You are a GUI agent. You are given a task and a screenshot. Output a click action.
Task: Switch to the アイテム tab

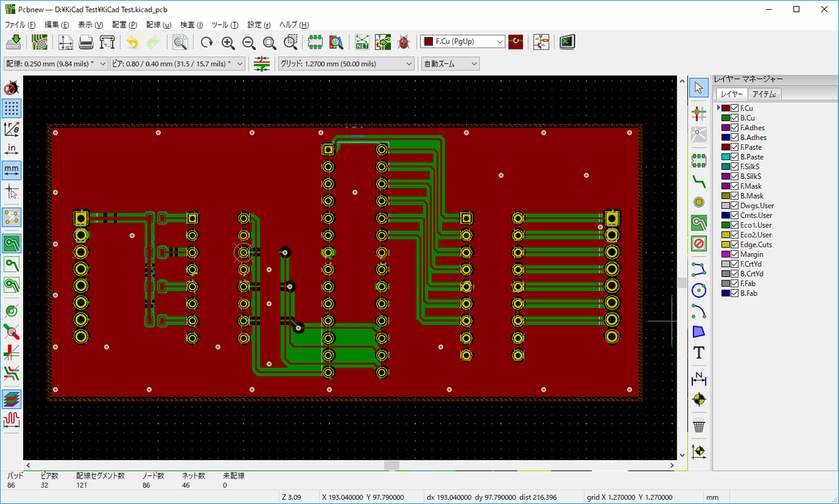[764, 94]
